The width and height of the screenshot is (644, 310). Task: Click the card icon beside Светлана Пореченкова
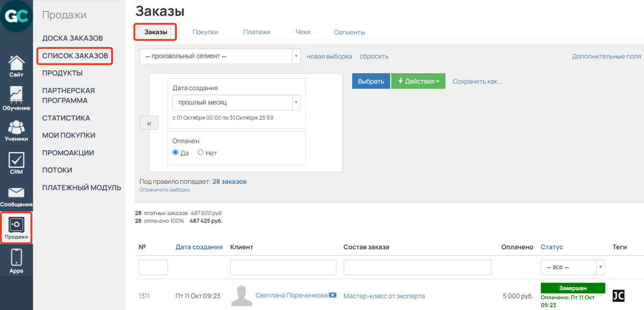[x=333, y=296]
